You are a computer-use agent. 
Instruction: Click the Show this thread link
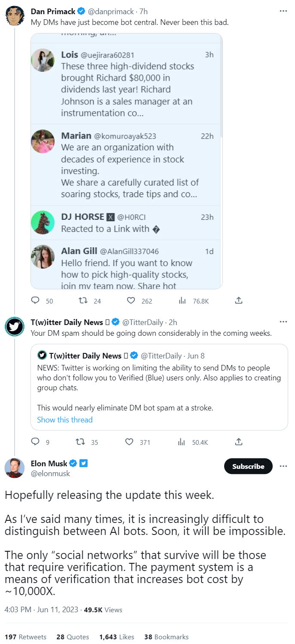click(65, 419)
